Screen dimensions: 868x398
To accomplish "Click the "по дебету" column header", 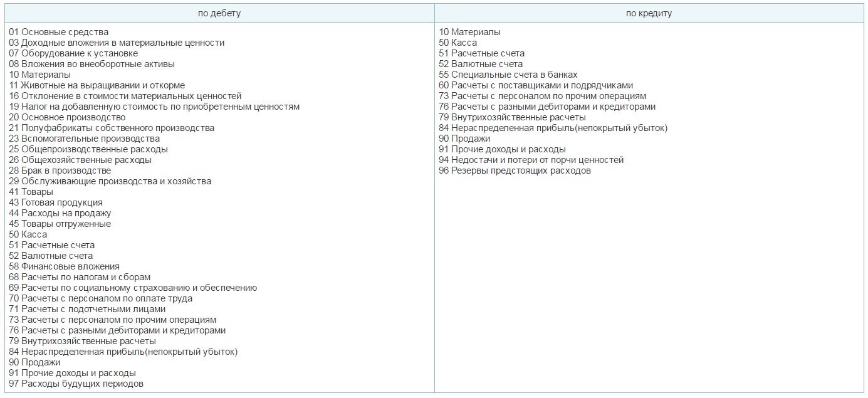I will coord(219,13).
